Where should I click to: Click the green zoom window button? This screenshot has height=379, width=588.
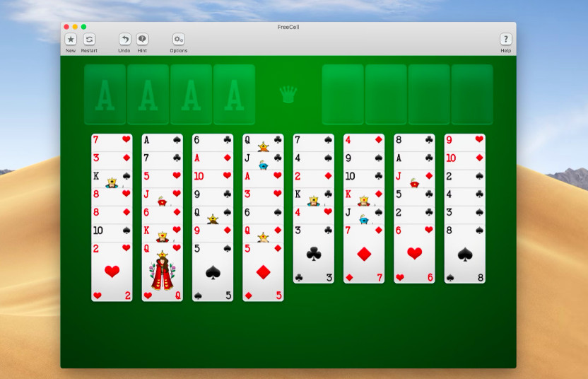click(83, 27)
